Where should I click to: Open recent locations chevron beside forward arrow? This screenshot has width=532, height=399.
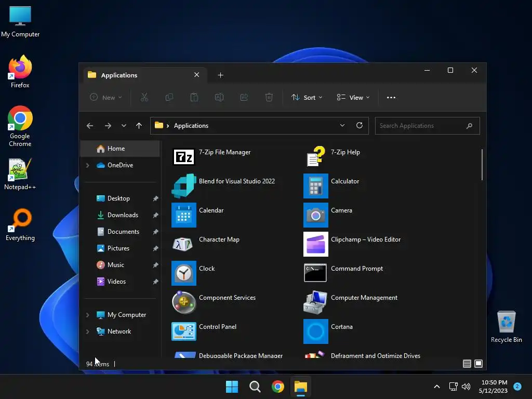[124, 126]
